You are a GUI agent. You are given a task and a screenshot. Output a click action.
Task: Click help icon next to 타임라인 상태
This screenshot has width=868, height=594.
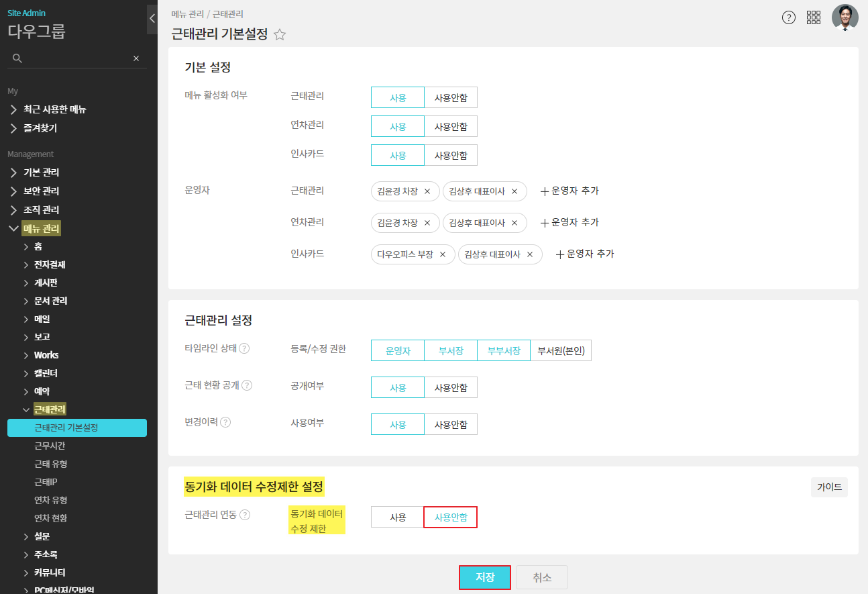coord(244,348)
